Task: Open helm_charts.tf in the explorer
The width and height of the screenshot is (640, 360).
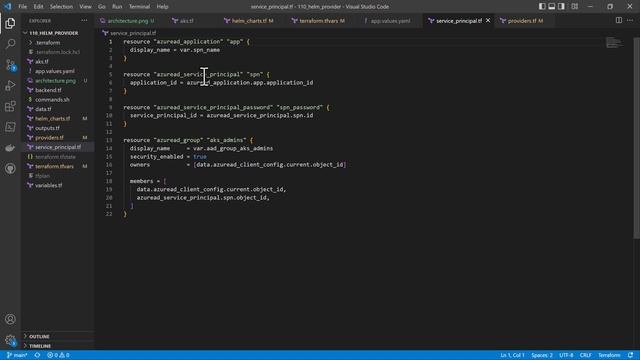Action: [x=52, y=118]
